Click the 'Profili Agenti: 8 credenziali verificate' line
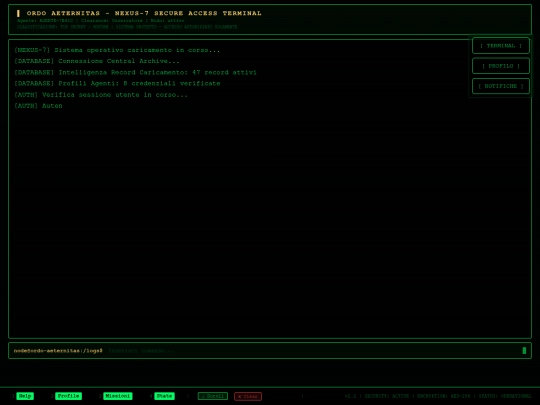The image size is (540, 405). click(x=117, y=83)
